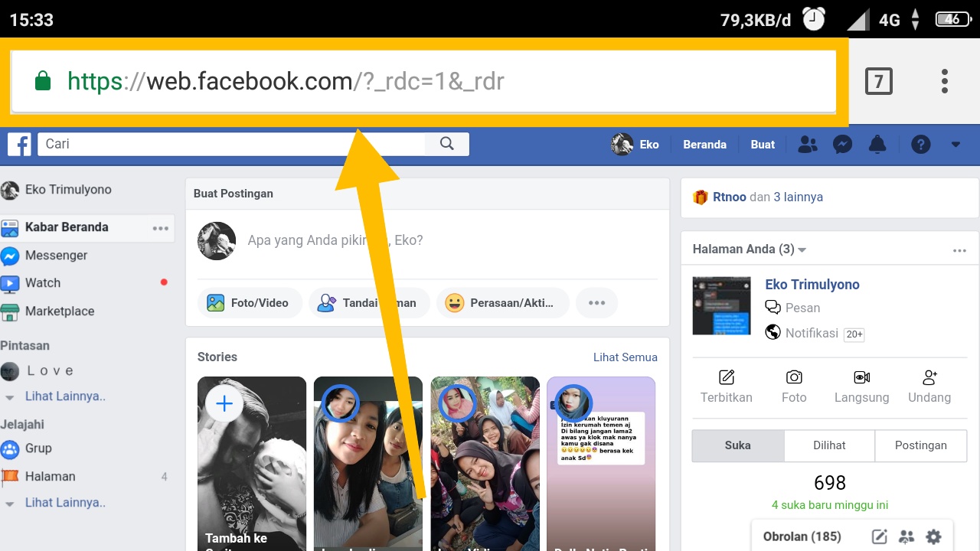Select the Postingan tab
This screenshot has height=551, width=980.
920,445
